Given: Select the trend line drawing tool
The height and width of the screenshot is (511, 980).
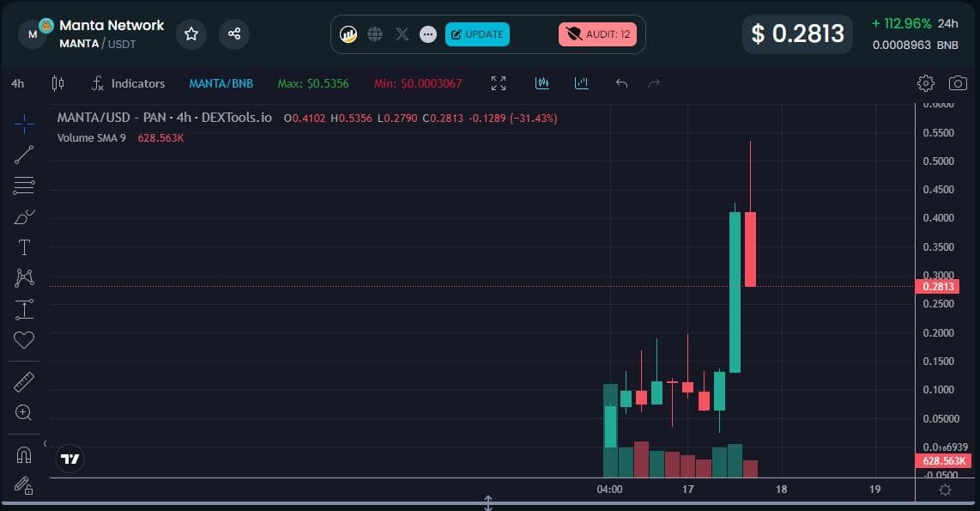Looking at the screenshot, I should pos(24,155).
